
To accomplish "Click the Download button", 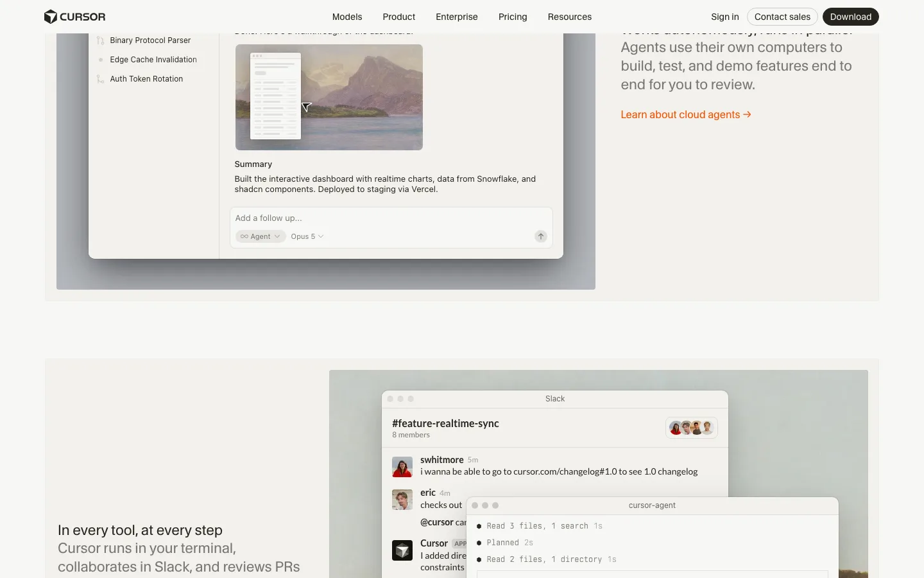I will pos(851,17).
